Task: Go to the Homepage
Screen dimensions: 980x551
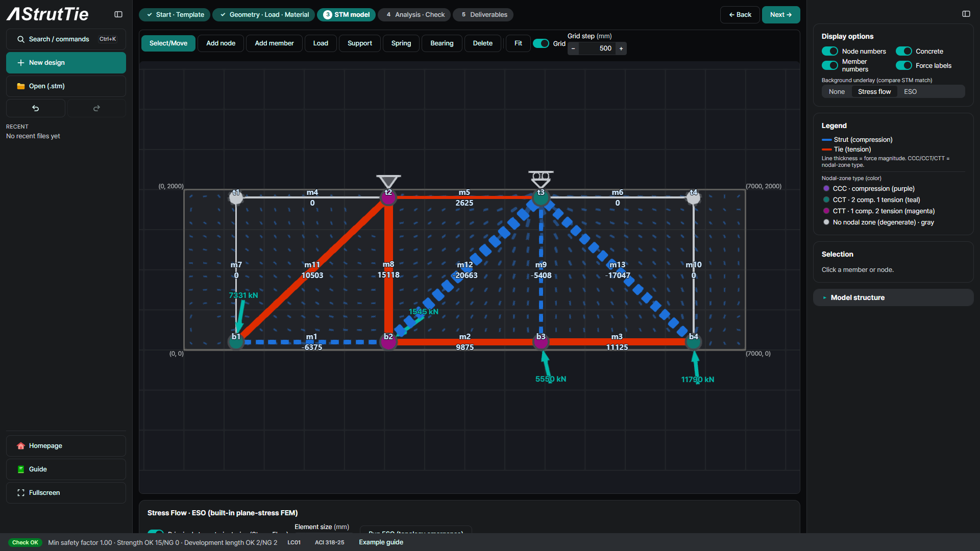Action: [x=66, y=446]
